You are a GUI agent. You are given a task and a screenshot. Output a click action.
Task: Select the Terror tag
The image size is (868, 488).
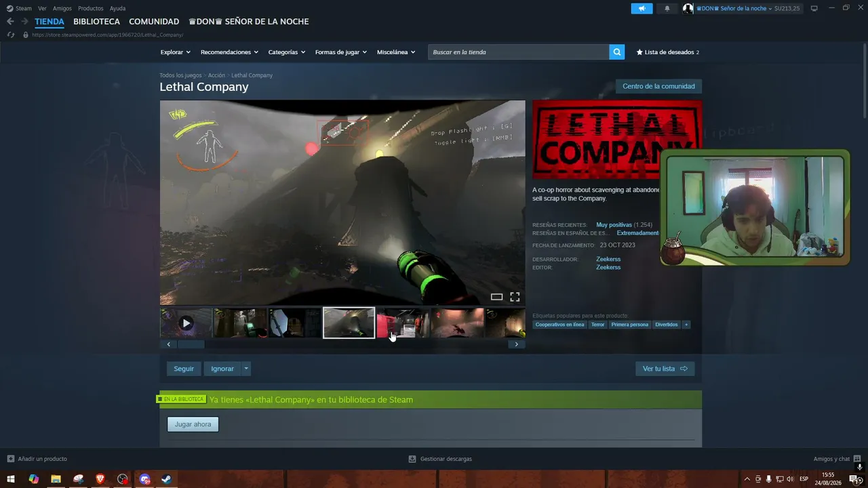click(597, 325)
